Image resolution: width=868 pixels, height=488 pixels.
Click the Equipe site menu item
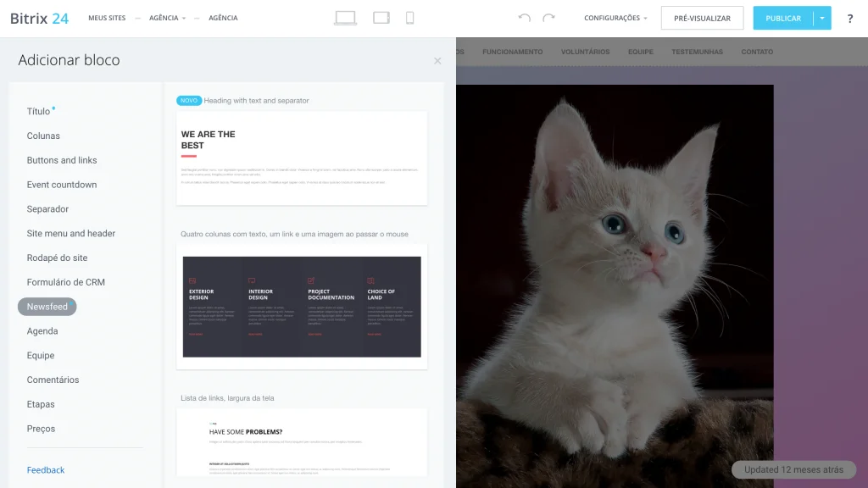pyautogui.click(x=641, y=52)
